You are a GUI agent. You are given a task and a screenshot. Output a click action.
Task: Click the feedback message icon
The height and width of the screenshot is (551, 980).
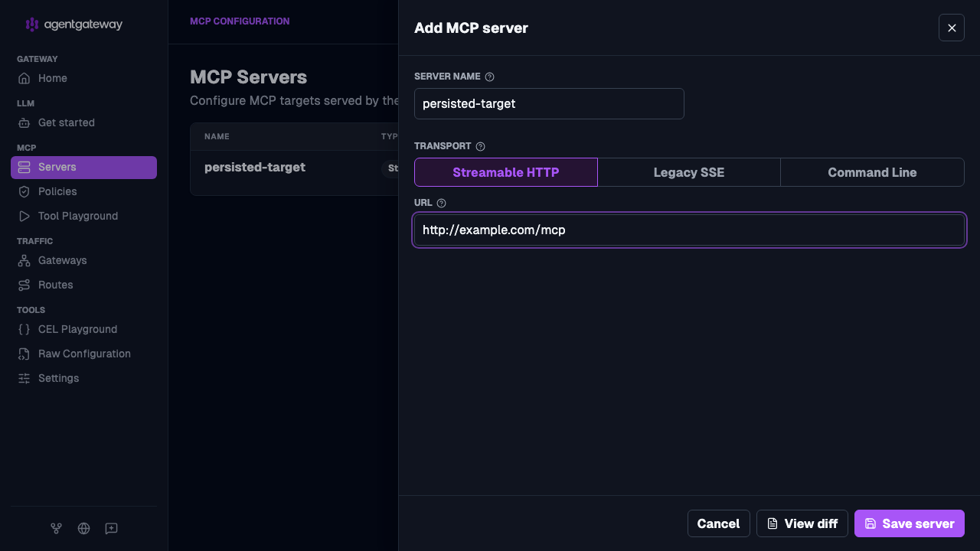pyautogui.click(x=111, y=528)
